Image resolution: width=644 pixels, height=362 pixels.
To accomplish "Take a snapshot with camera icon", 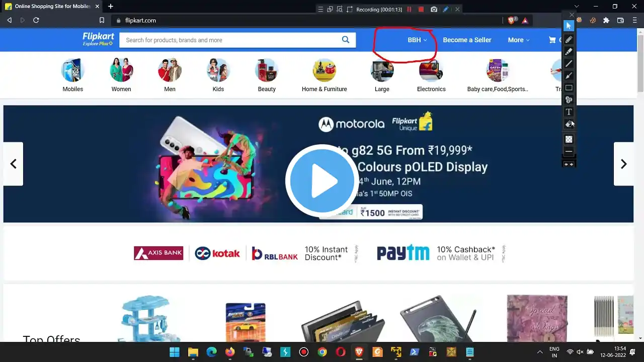I will point(434,10).
